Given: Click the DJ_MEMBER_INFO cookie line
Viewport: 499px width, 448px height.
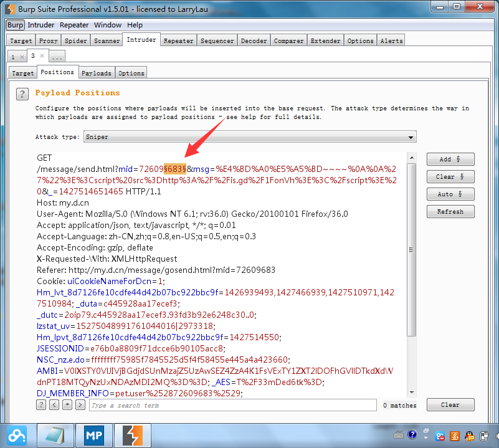Looking at the screenshot, I should tap(140, 393).
